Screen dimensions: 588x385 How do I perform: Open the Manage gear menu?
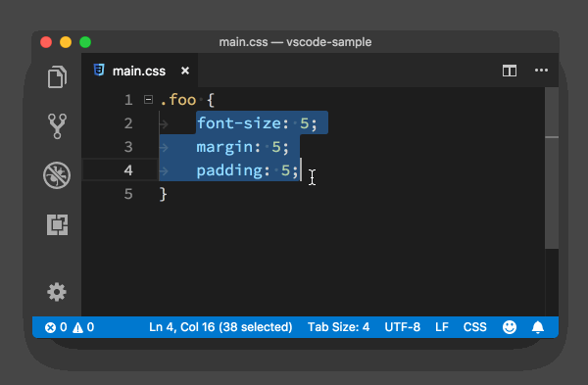click(57, 292)
